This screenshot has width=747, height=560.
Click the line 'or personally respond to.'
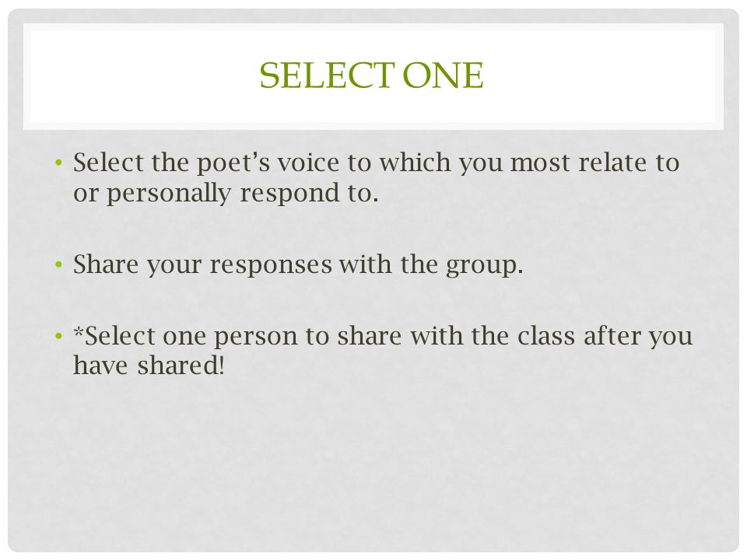pos(226,193)
